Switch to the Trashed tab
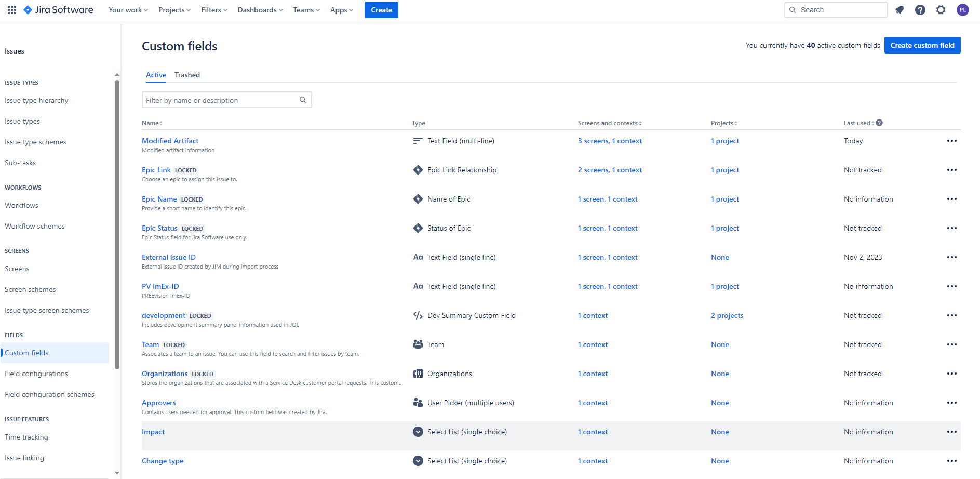The image size is (980, 479). (x=187, y=75)
